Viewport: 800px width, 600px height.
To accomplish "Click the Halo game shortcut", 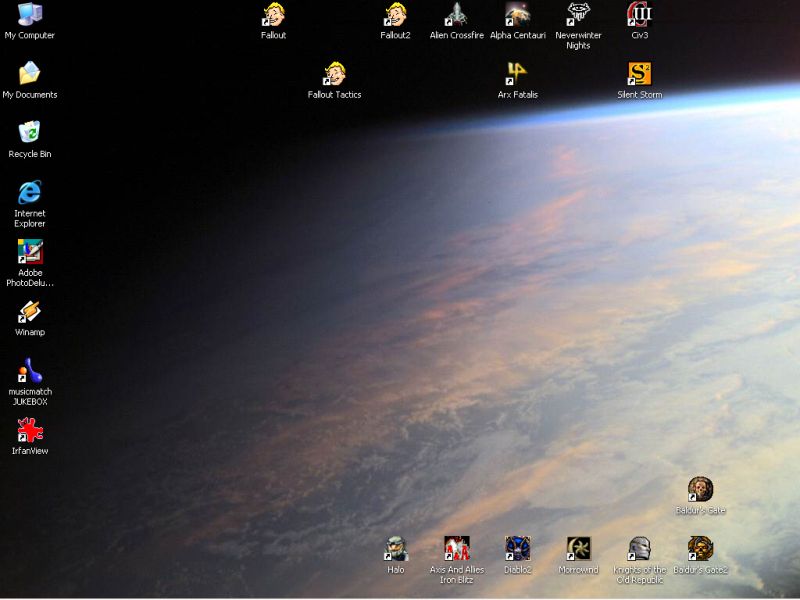I will [x=396, y=549].
